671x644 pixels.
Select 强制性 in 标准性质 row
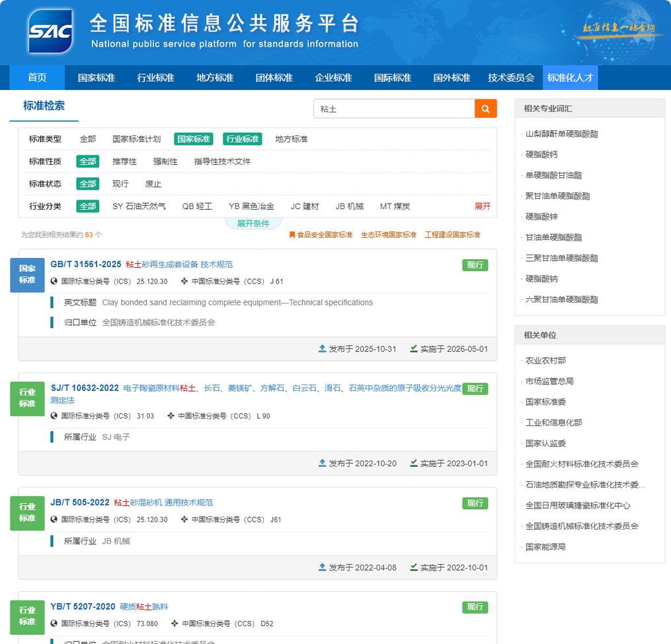pos(165,161)
